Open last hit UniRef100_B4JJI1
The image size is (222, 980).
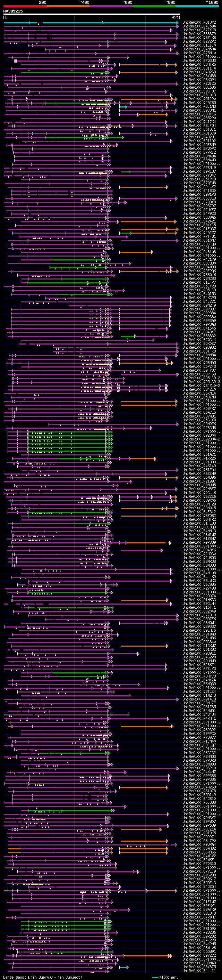(199, 971)
